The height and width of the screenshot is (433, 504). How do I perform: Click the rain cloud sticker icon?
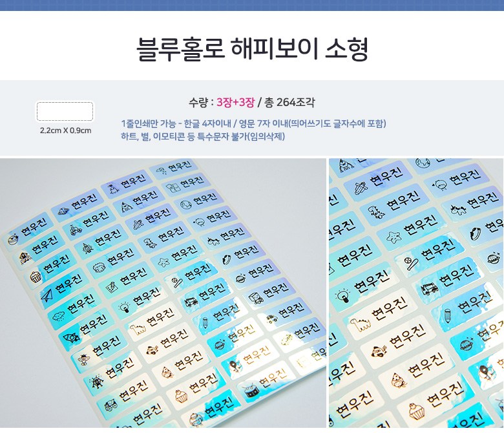[x=59, y=315]
